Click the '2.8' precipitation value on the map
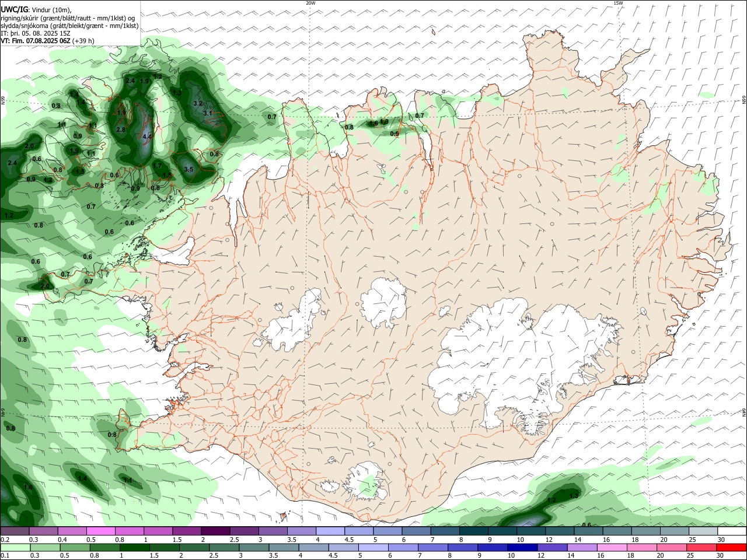 (x=121, y=129)
